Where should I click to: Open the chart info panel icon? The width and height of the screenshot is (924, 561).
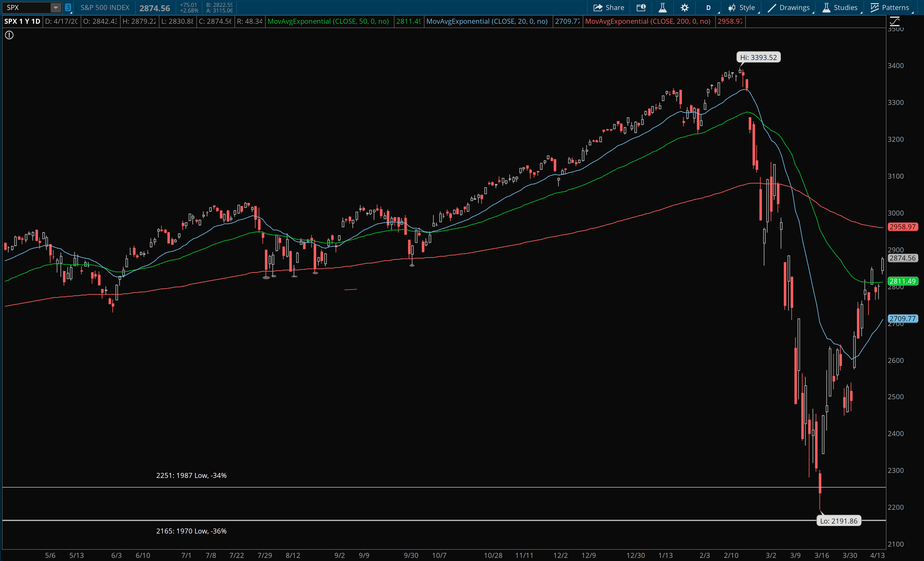click(641, 7)
